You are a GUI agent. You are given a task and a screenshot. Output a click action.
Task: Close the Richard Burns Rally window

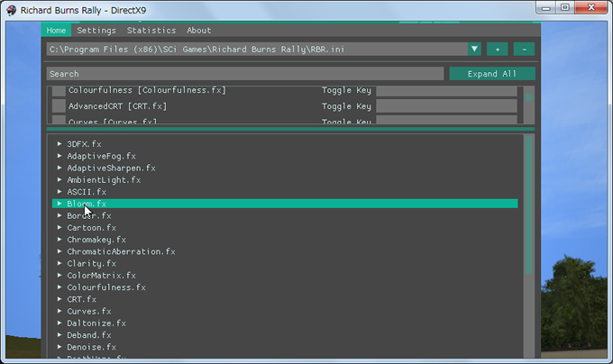[591, 8]
